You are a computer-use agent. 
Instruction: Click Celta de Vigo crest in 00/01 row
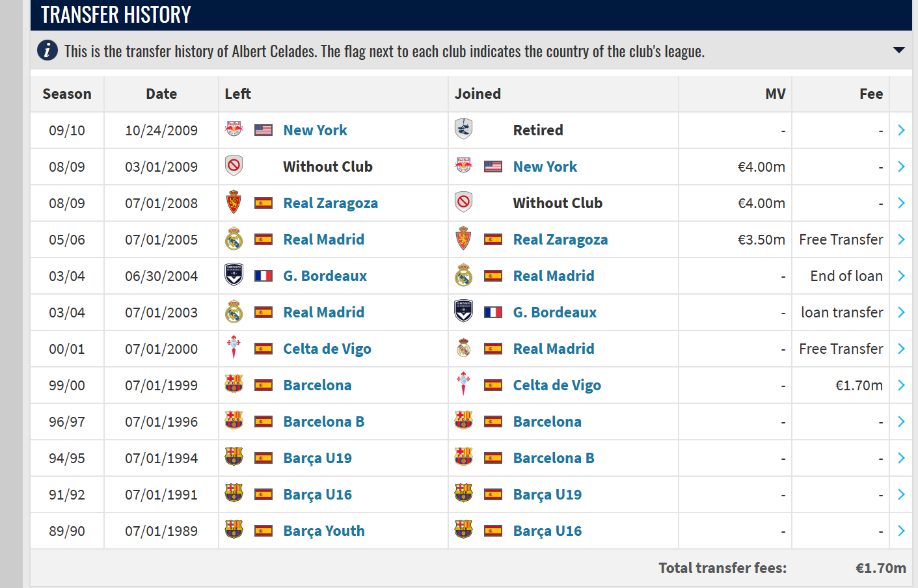(x=234, y=348)
